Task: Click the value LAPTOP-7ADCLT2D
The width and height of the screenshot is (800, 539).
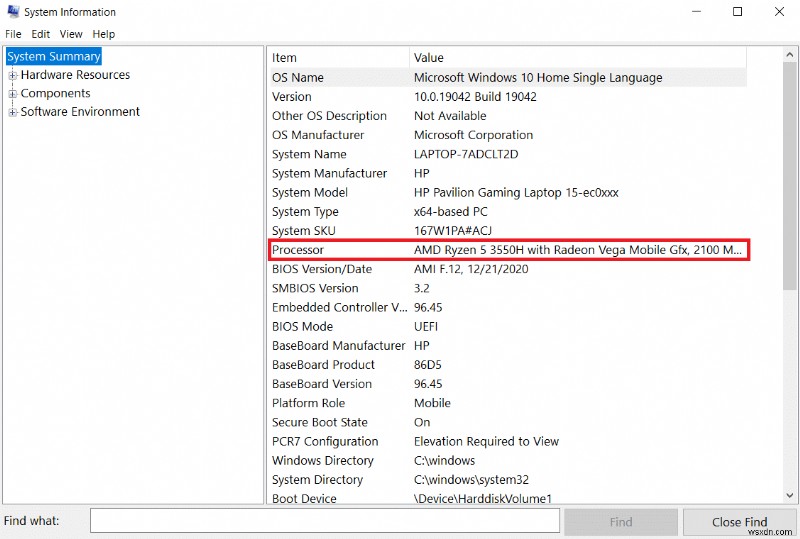Action: 466,154
